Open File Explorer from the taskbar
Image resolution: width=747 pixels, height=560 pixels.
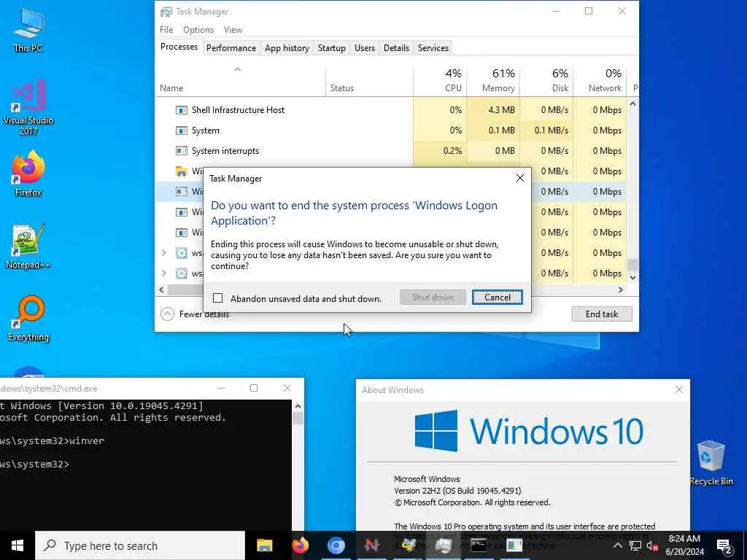click(264, 545)
